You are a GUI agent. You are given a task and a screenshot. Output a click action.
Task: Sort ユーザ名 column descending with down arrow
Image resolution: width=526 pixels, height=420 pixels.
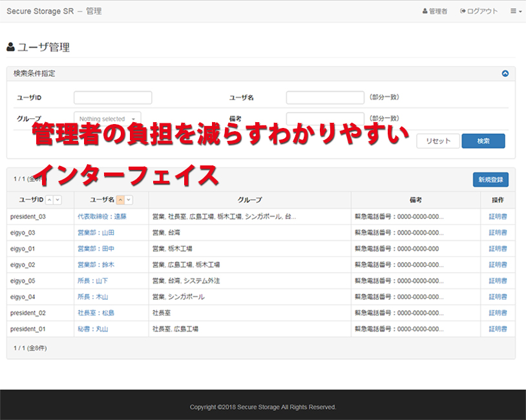click(x=129, y=200)
